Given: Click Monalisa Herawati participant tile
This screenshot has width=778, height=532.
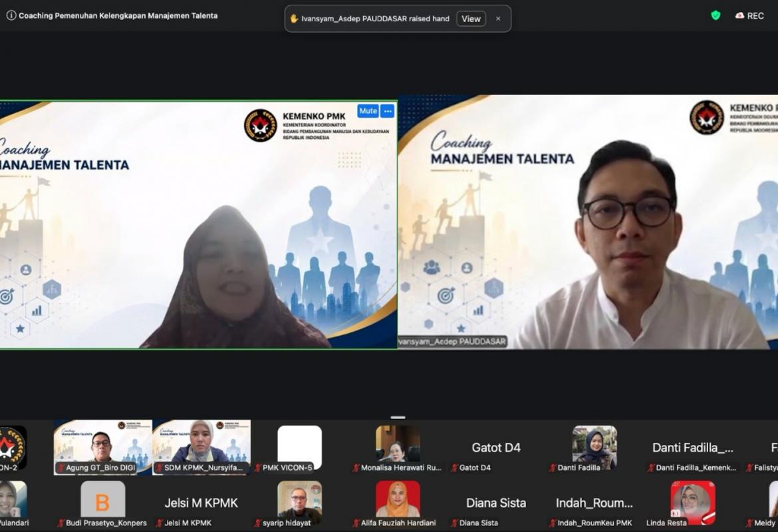Looking at the screenshot, I should click(x=398, y=447).
